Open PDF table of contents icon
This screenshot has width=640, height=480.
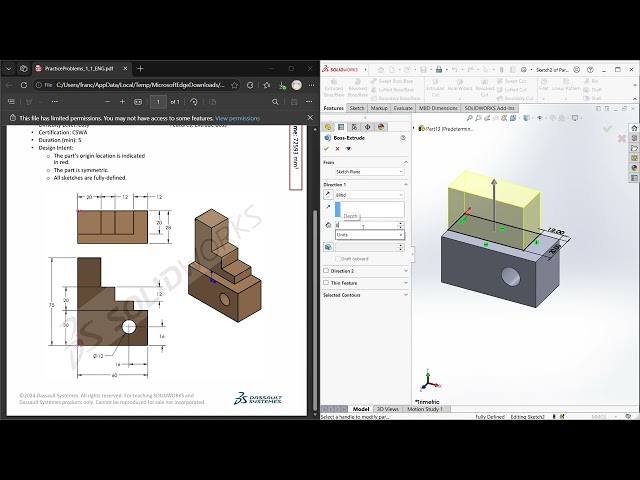[x=11, y=102]
